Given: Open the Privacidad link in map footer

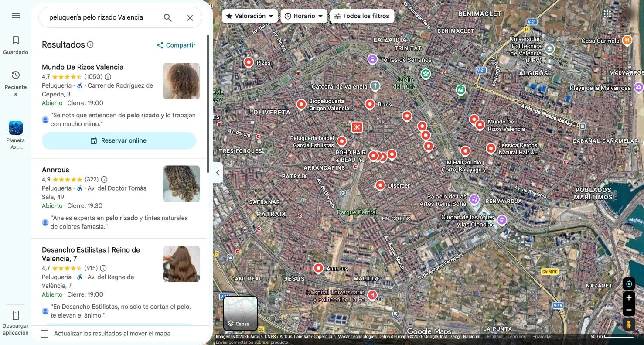Looking at the screenshot, I should pyautogui.click(x=542, y=337).
